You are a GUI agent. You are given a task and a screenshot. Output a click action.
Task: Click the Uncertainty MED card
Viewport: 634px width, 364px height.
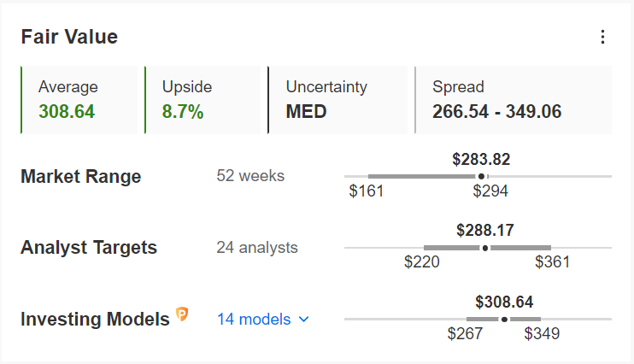[338, 100]
